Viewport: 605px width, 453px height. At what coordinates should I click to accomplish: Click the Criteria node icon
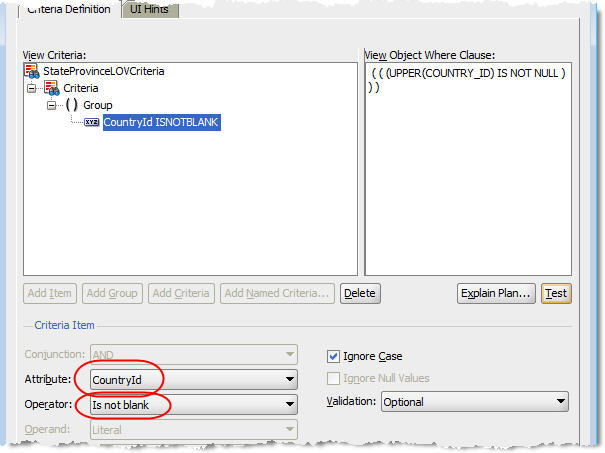(51, 88)
